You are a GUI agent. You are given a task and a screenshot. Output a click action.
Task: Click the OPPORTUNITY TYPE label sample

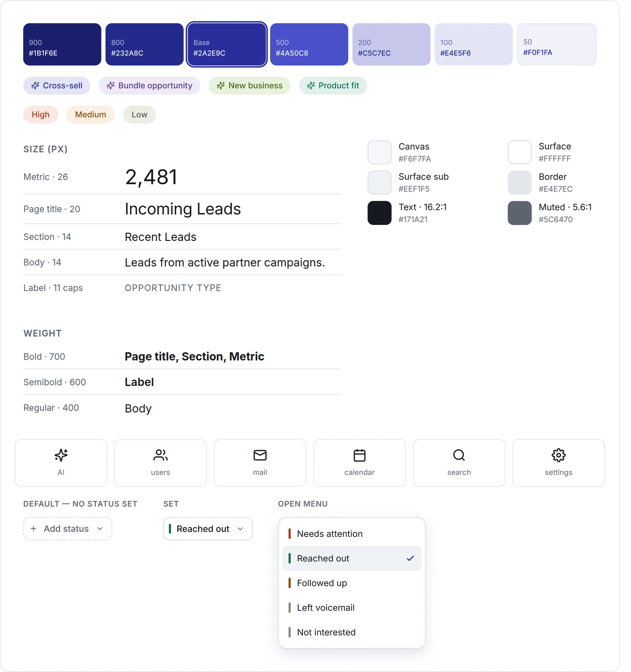tap(173, 288)
